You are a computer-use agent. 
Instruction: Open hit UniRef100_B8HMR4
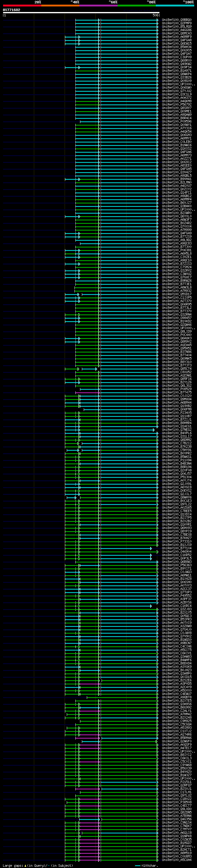point(177,423)
